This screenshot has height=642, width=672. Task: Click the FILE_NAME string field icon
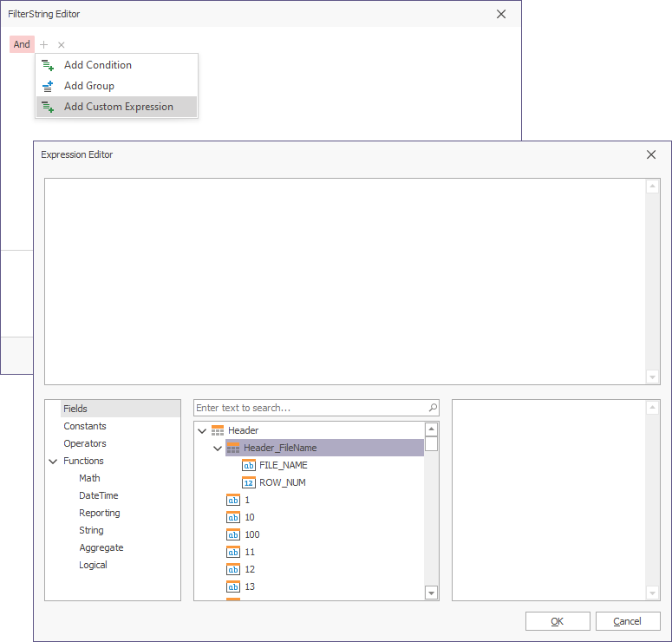249,465
